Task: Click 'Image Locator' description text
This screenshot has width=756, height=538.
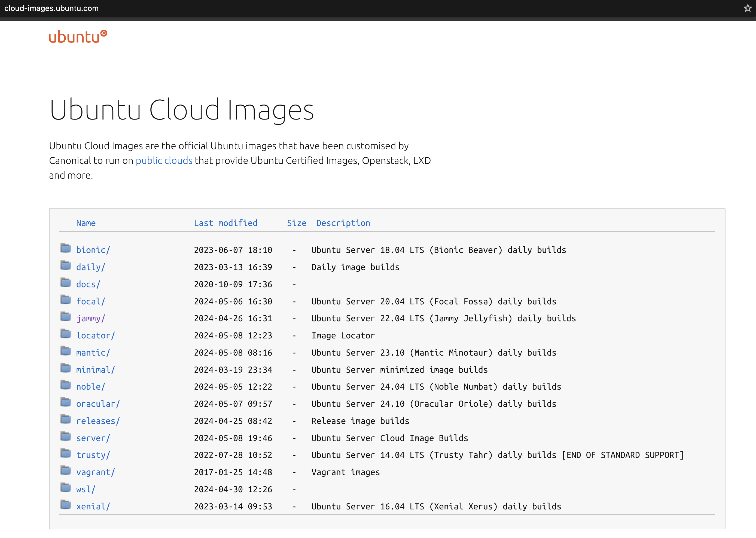Action: 343,336
